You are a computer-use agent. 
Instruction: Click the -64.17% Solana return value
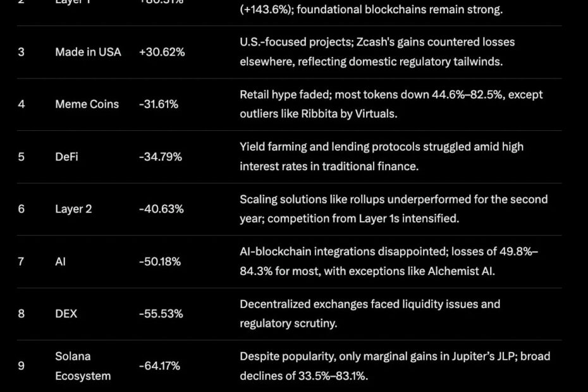coord(159,365)
